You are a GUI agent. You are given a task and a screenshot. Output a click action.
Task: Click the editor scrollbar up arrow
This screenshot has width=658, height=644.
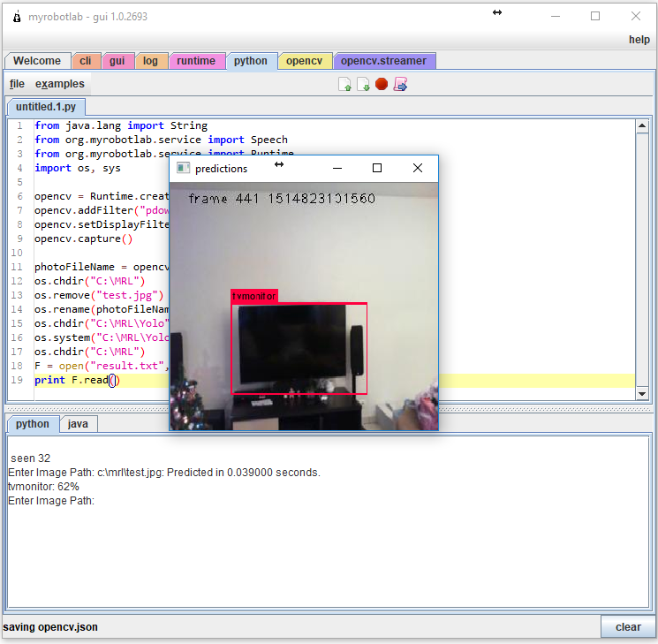click(x=641, y=126)
